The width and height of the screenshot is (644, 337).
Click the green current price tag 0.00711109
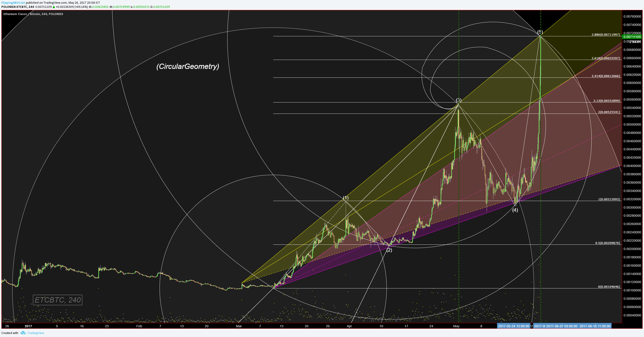click(632, 37)
